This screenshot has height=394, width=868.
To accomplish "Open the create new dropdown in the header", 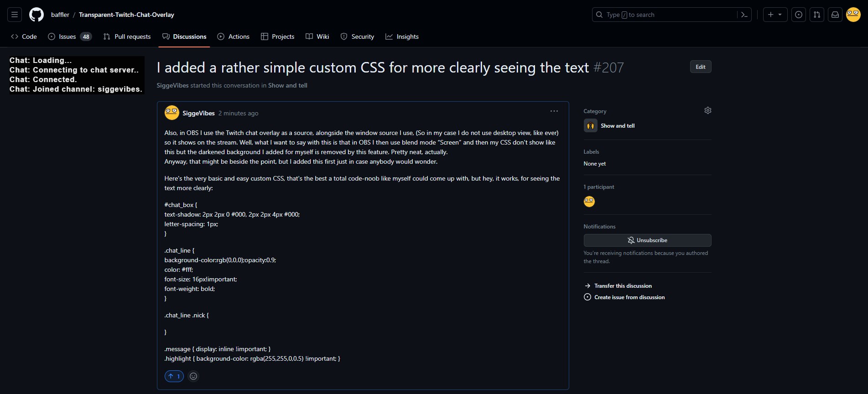I will coord(774,14).
